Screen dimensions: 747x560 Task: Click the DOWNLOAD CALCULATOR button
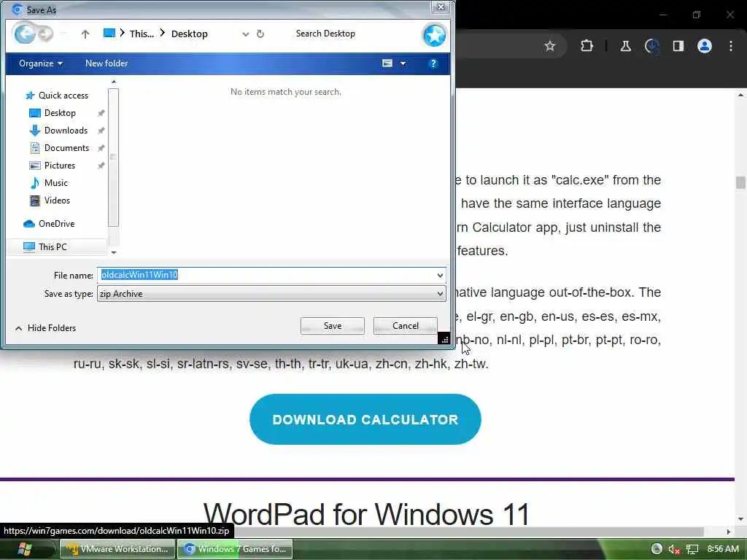365,419
